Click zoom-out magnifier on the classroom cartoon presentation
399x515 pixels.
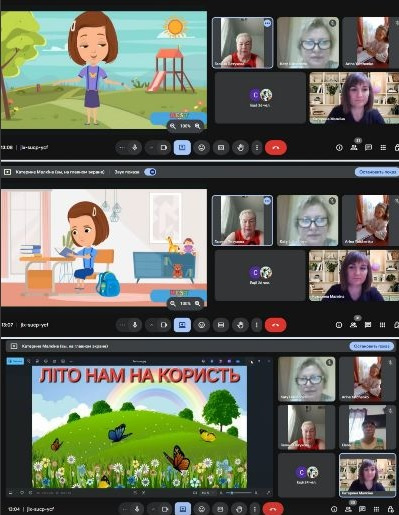click(173, 304)
